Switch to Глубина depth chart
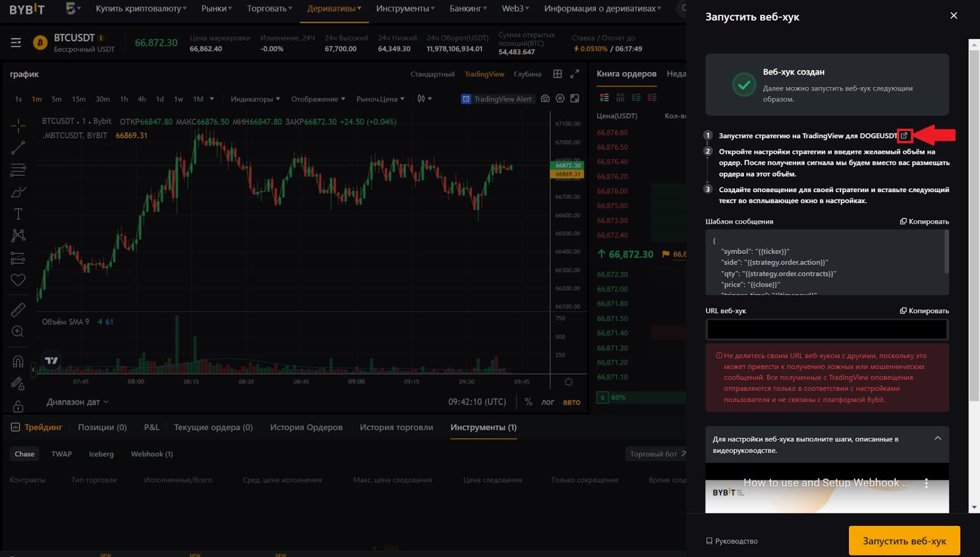This screenshot has height=557, width=980. pyautogui.click(x=527, y=74)
